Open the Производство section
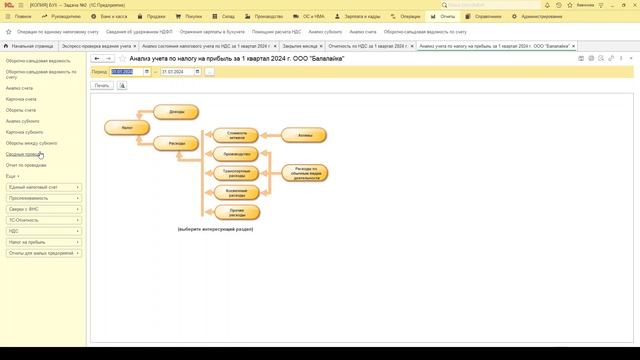Image resolution: width=640 pixels, height=360 pixels. click(264, 17)
